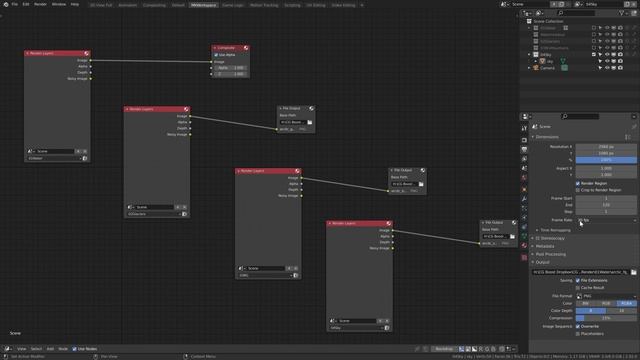Toggle File Extensions checkbox

pos(578,281)
